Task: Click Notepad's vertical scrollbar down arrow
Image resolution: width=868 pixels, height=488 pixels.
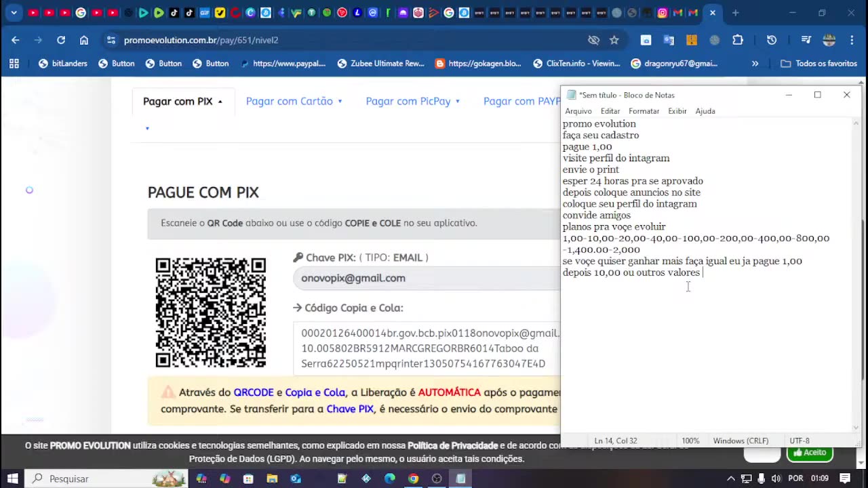Action: [856, 428]
